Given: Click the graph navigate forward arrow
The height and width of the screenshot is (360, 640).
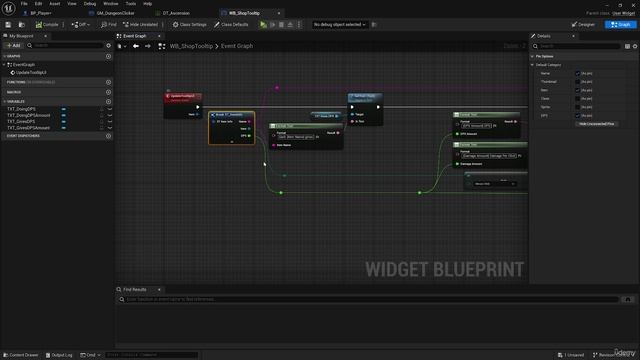Looking at the screenshot, I should (x=147, y=46).
